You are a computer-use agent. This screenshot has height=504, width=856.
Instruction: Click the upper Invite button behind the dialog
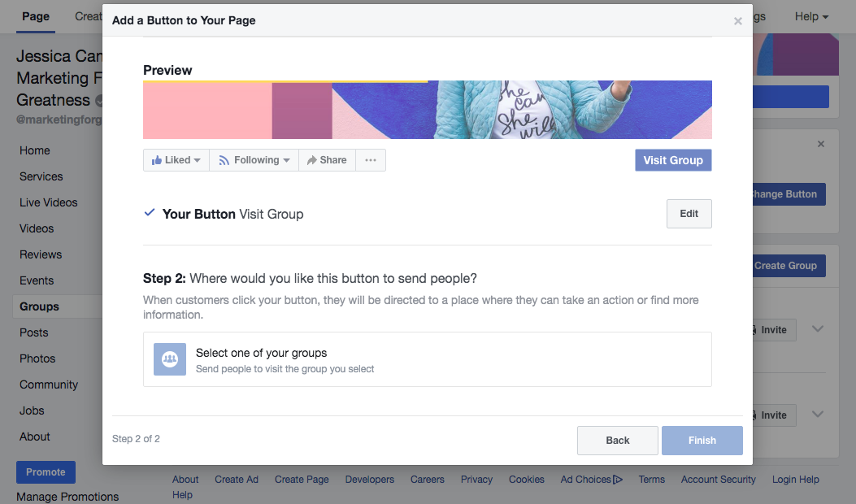[x=774, y=330]
